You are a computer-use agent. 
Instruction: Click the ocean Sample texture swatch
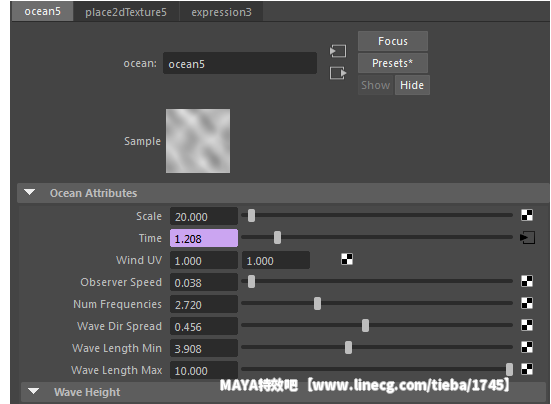(x=198, y=141)
